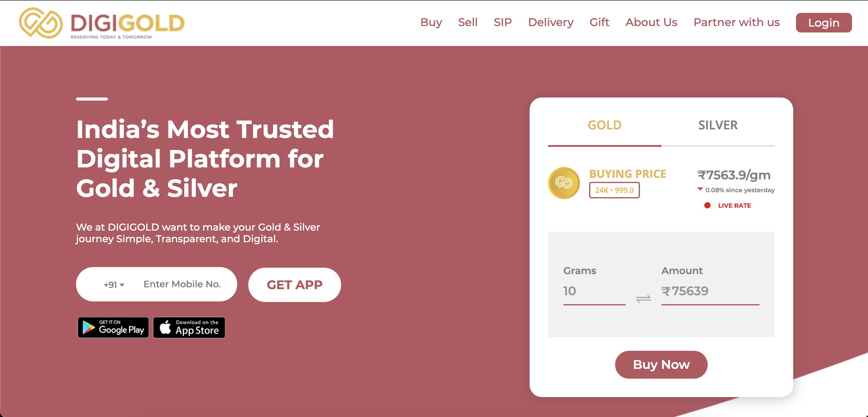This screenshot has height=417, width=868.
Task: Open the Partner with us menu
Action: (x=737, y=22)
